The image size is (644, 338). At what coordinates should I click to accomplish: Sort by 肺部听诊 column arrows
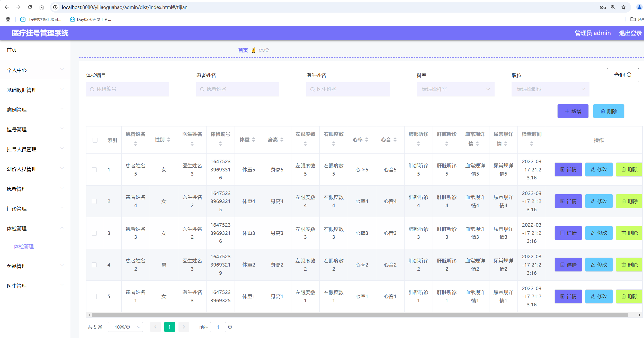[418, 144]
